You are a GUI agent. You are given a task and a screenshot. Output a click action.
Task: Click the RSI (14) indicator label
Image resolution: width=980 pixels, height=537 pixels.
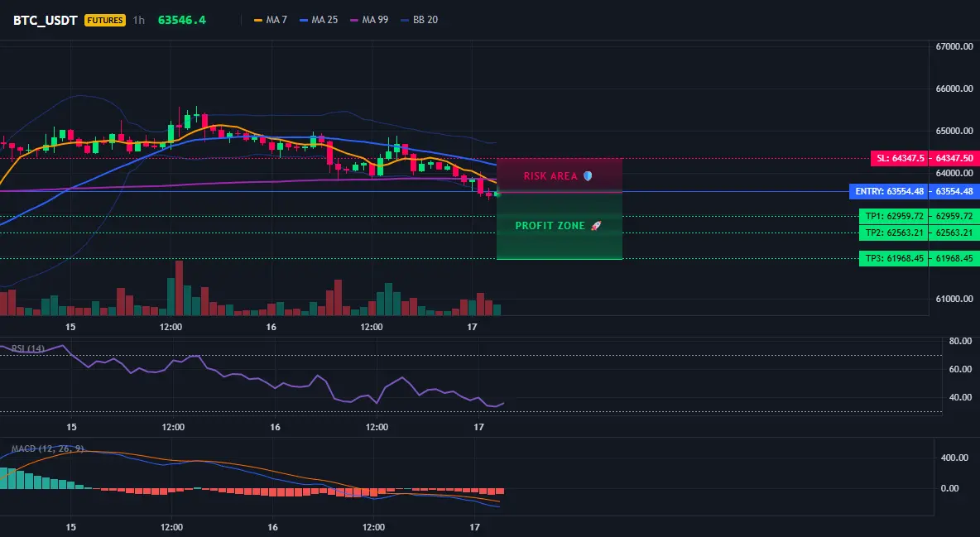[x=28, y=349]
